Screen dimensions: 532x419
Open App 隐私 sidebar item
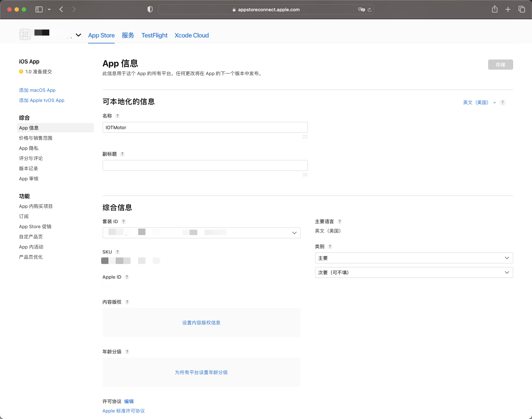pos(29,148)
